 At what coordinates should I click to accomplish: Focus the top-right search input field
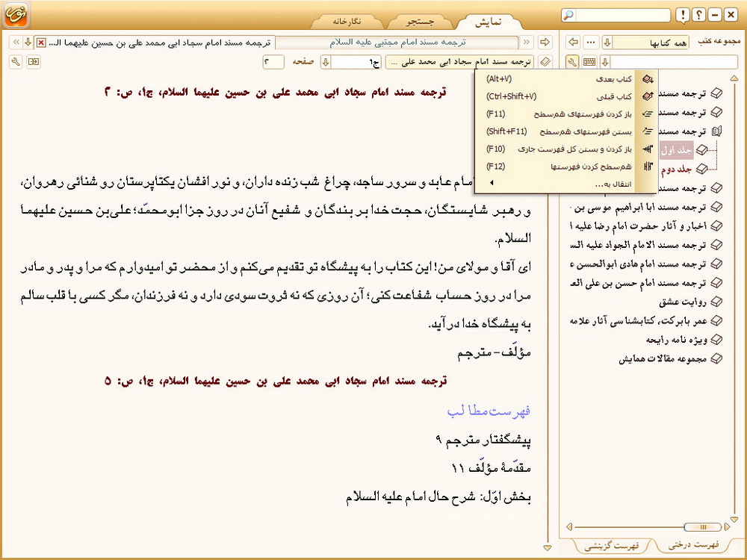pyautogui.click(x=622, y=15)
